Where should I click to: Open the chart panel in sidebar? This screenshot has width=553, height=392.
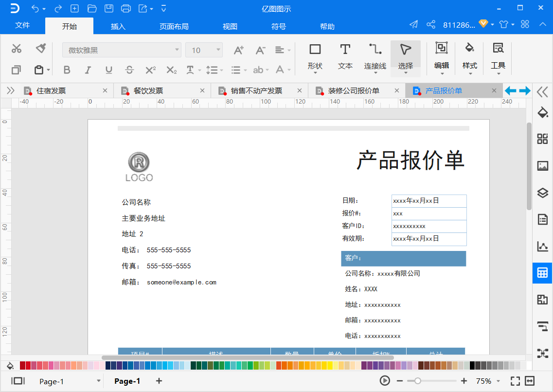click(542, 246)
